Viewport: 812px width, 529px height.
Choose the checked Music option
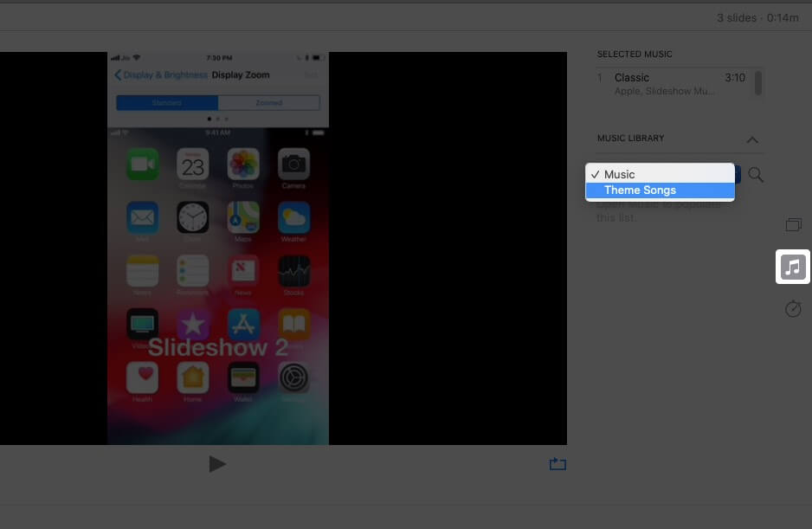pos(660,175)
